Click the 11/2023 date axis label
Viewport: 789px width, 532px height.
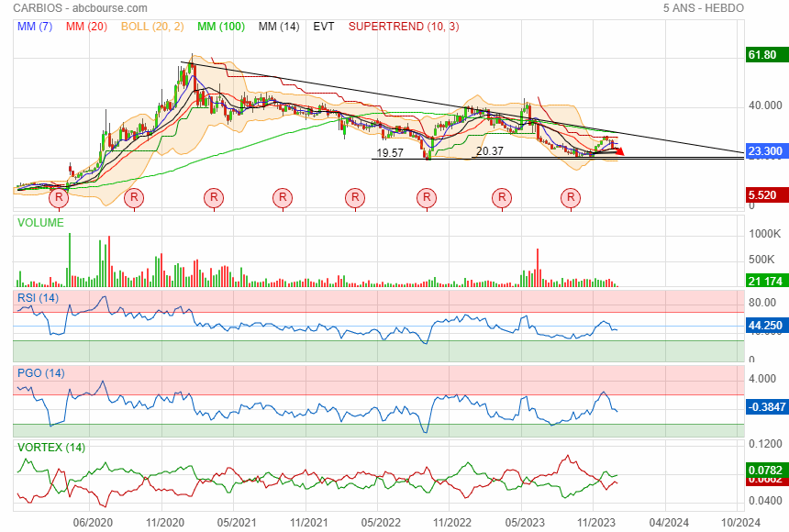tap(596, 523)
